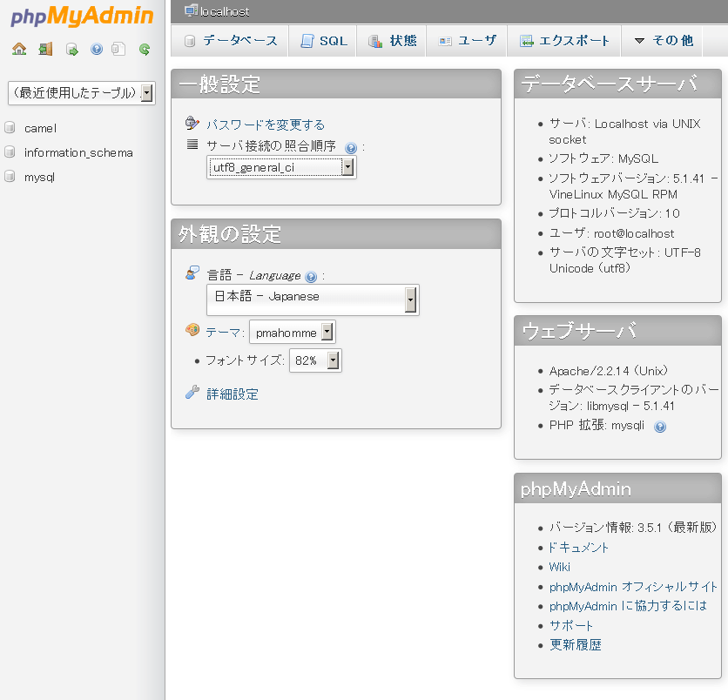The width and height of the screenshot is (728, 700).
Task: Click help icon next to サーバ接続の照合順序
Action: pyautogui.click(x=351, y=148)
